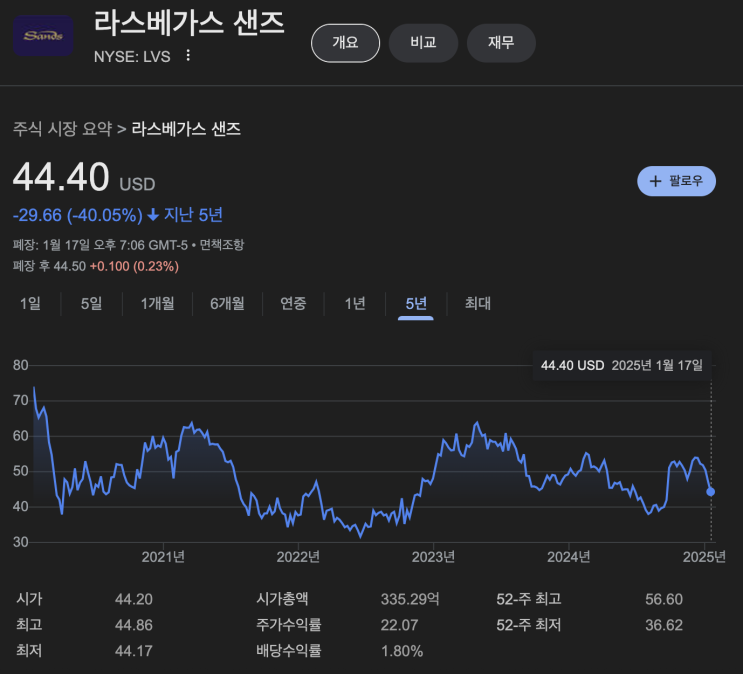743x674 pixels.
Task: Click the 최저 value 44.17
Action: [x=134, y=651]
